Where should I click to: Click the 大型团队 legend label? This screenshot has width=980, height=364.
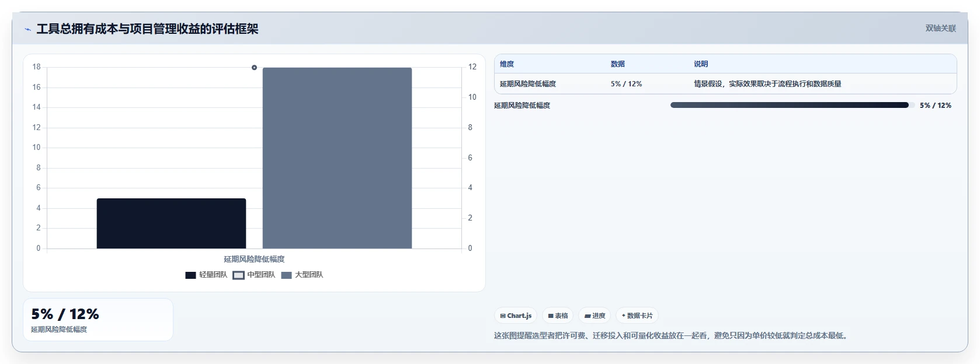coord(309,275)
